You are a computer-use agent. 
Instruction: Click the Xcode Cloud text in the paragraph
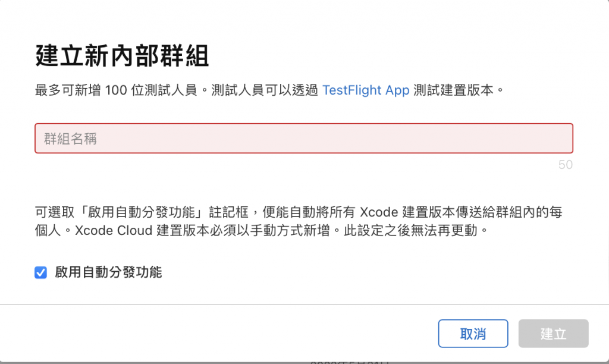(114, 230)
